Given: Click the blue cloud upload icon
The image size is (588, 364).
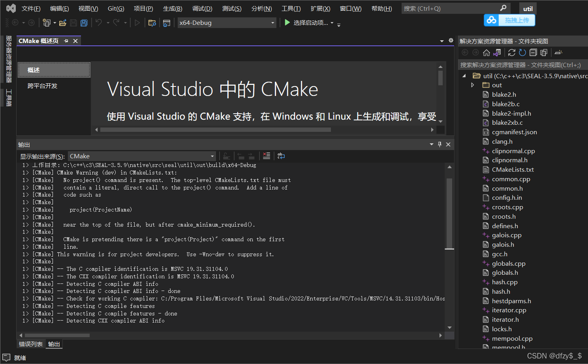Looking at the screenshot, I should point(491,20).
